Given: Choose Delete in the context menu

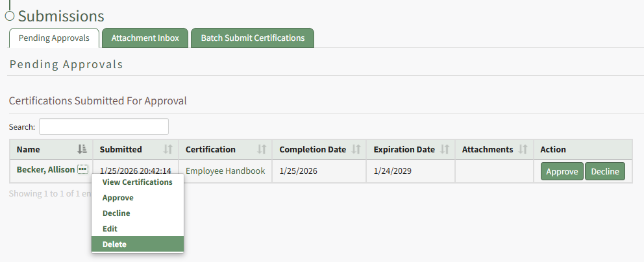Looking at the screenshot, I should pos(114,244).
